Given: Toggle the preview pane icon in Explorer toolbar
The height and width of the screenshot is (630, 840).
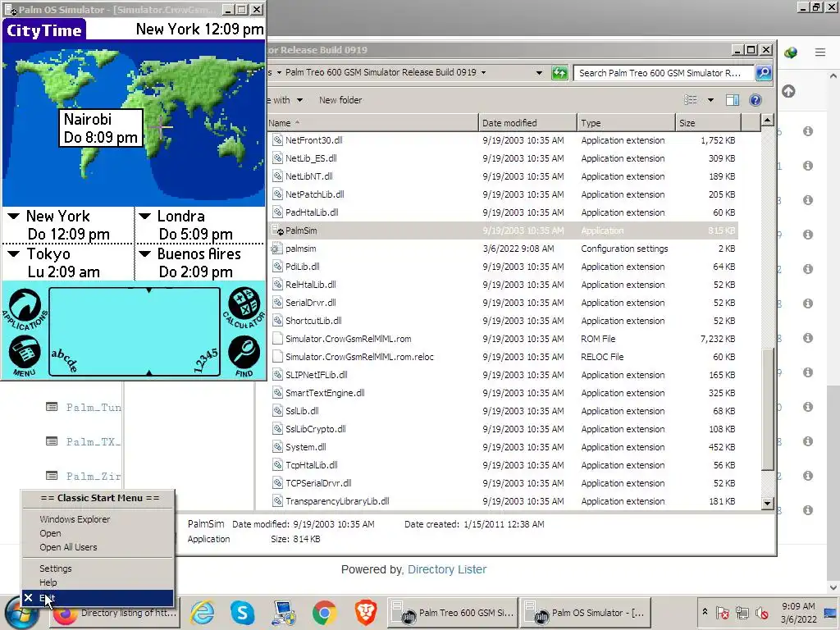Looking at the screenshot, I should (733, 99).
